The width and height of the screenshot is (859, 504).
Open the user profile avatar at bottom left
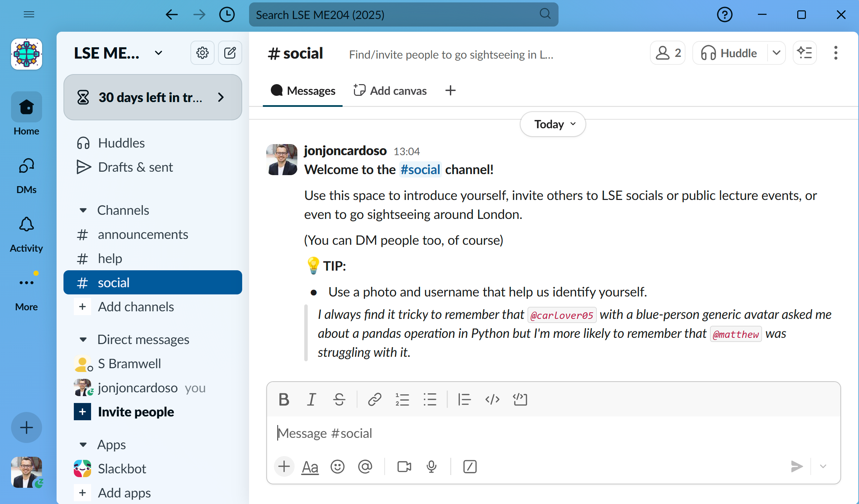pyautogui.click(x=27, y=472)
